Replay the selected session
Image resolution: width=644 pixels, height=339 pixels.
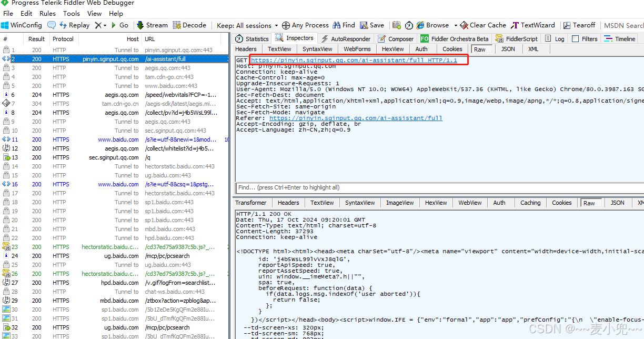coord(75,25)
